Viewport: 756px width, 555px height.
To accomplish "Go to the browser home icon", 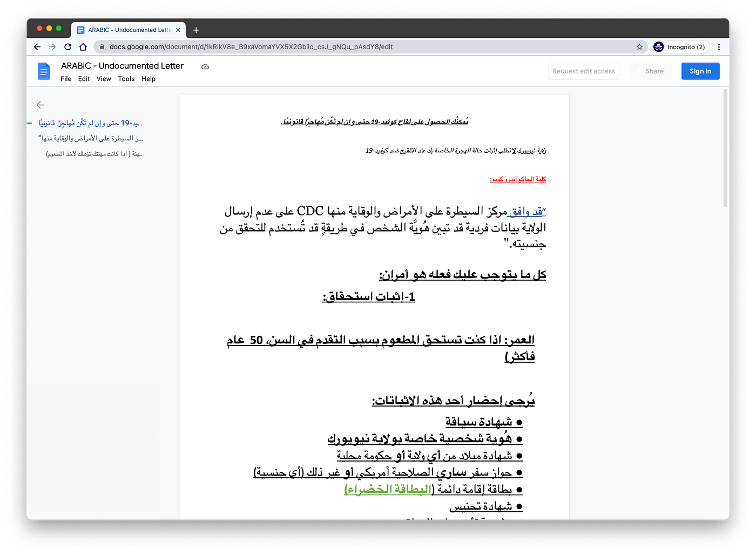I will 83,47.
